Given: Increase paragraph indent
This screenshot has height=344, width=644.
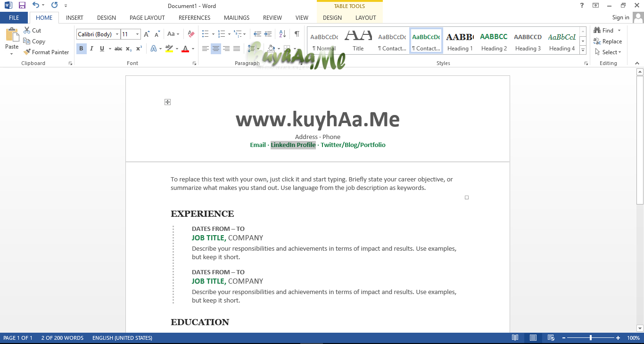Looking at the screenshot, I should coord(268,34).
